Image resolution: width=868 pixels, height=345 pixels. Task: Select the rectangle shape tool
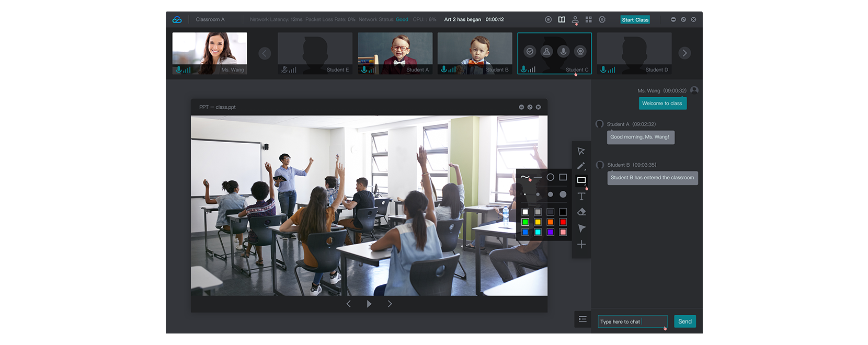[x=581, y=180]
